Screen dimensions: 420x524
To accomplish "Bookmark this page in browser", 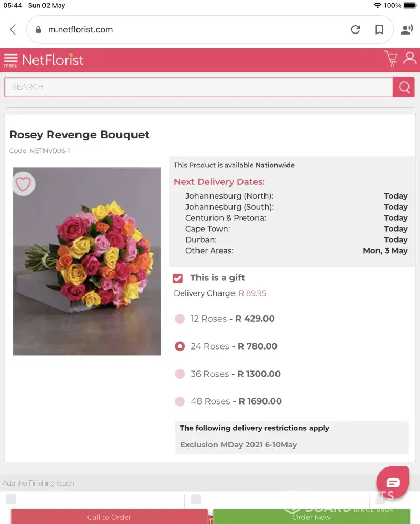I will coord(380,30).
